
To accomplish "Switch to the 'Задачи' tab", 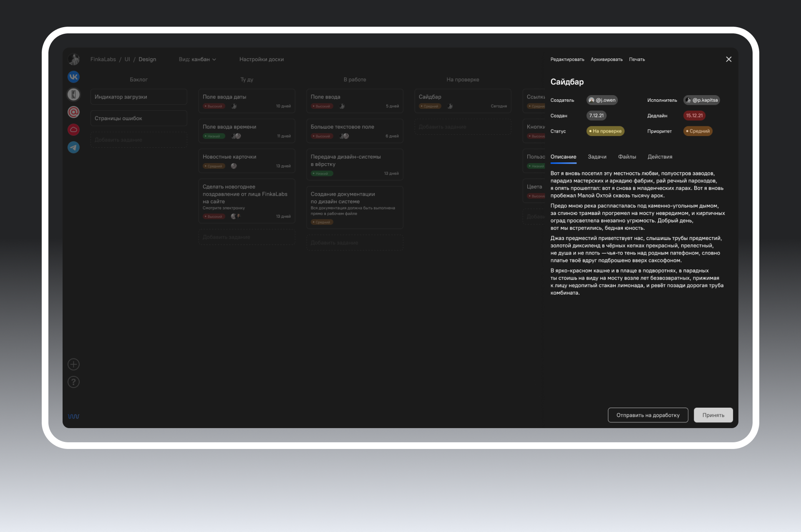I will 597,157.
